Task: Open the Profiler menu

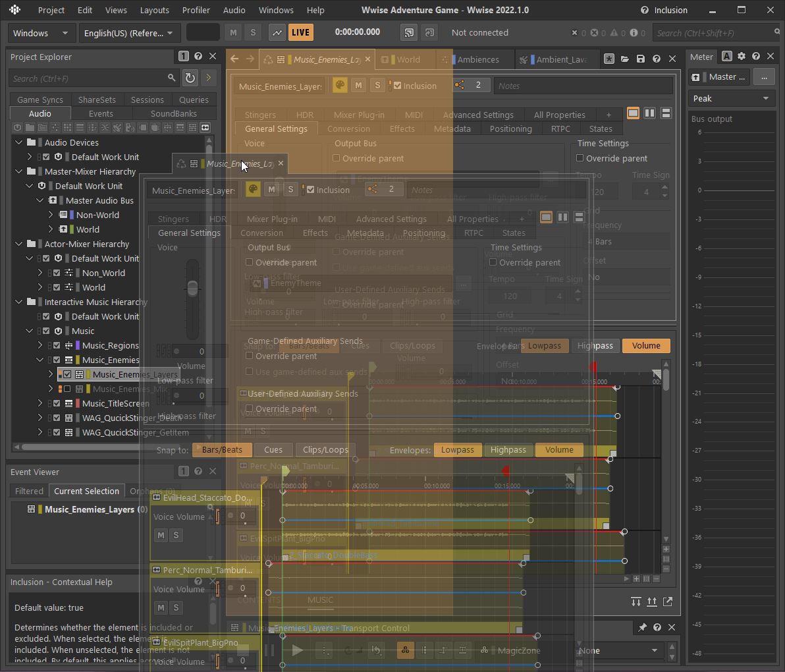Action: point(196,10)
